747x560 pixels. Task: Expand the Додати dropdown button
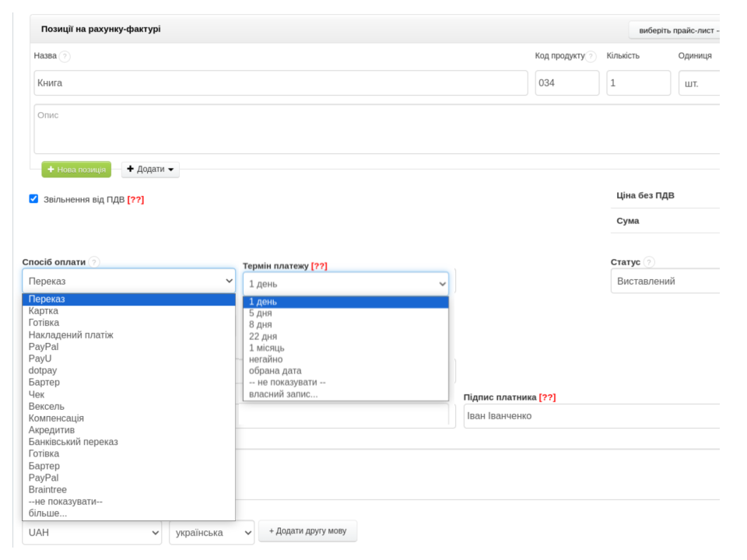[150, 170]
